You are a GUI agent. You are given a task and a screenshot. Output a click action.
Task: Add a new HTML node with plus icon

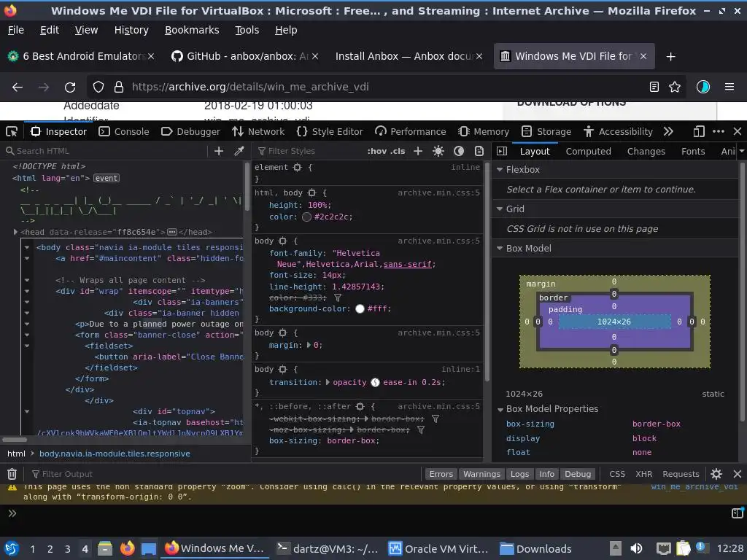[x=219, y=151]
